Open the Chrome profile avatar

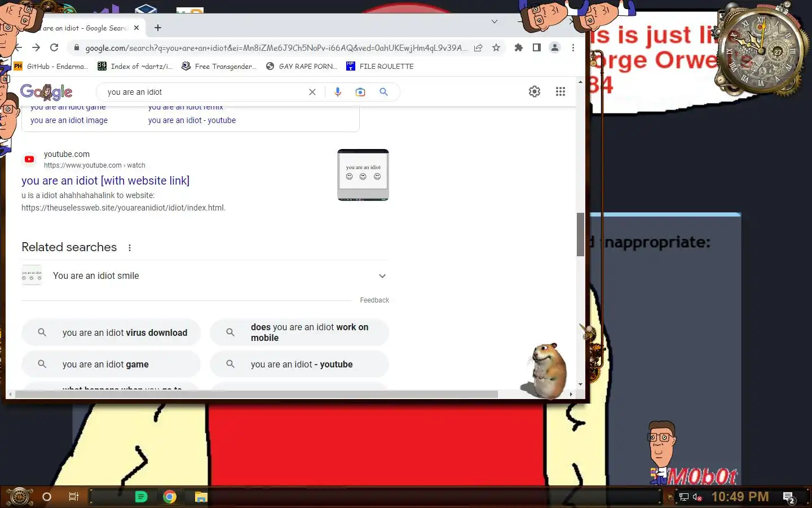click(x=555, y=47)
